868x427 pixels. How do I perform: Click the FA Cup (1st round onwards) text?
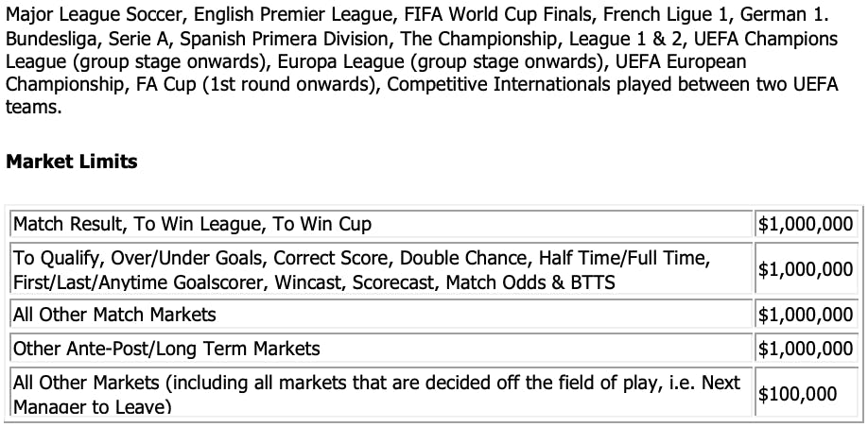257,85
